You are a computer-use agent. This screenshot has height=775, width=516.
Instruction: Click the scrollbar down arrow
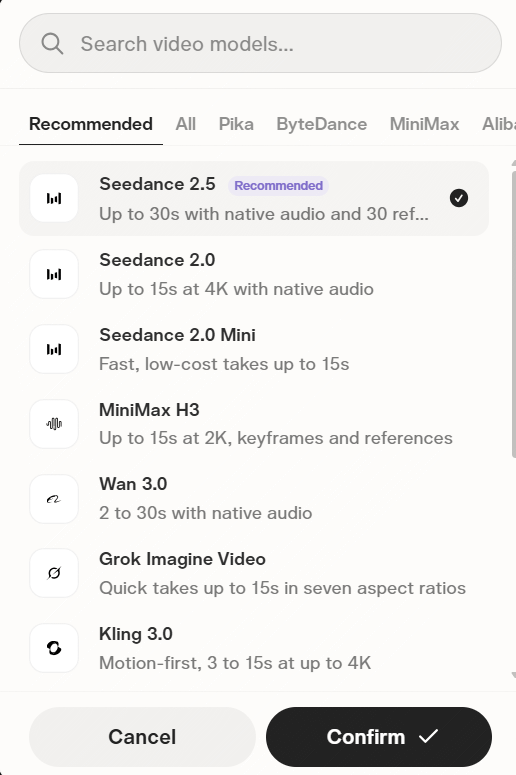pos(514,675)
